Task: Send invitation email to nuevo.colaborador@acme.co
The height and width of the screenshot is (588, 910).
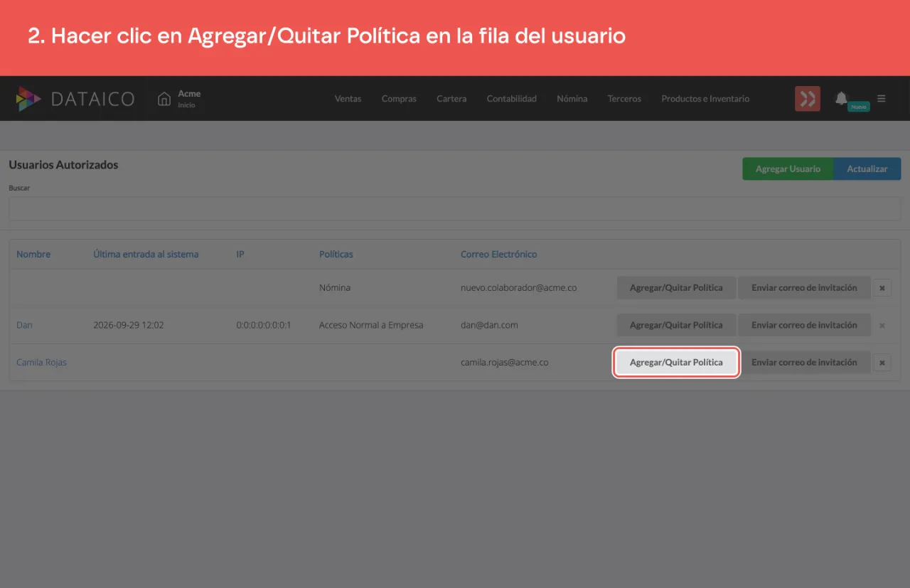Action: point(804,288)
